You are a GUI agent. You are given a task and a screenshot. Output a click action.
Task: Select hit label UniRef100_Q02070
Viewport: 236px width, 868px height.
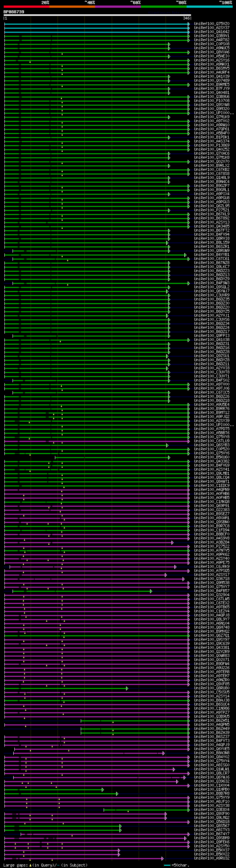coord(212,162)
